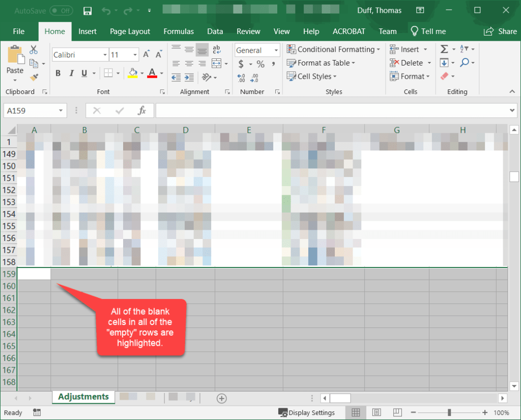Open Format as Table gallery

pos(321,63)
